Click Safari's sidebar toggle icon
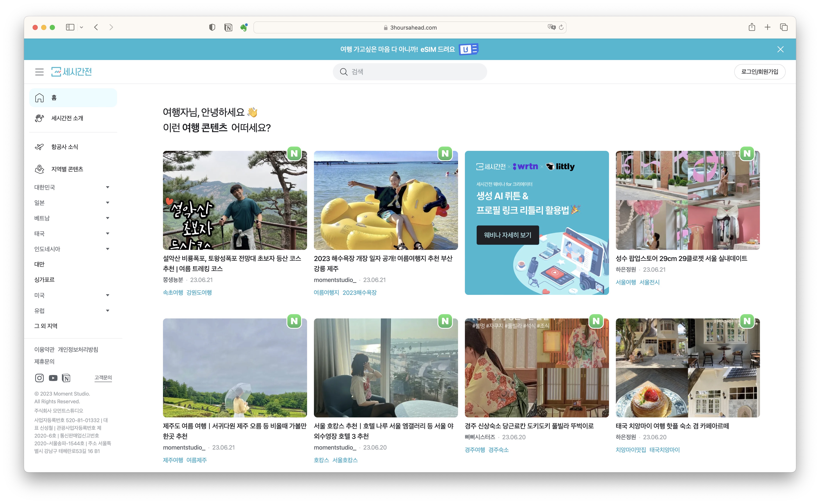 coord(70,27)
